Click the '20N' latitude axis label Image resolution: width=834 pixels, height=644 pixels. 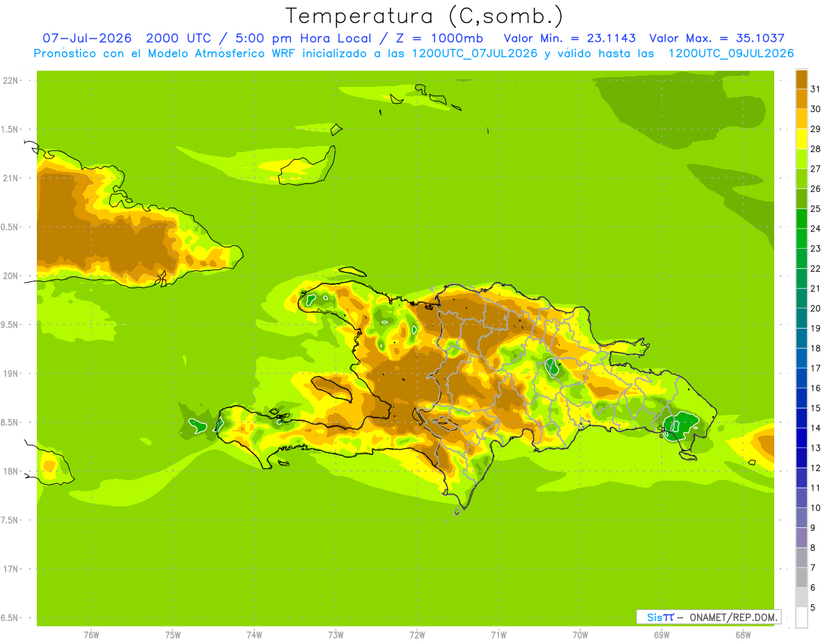click(x=10, y=276)
